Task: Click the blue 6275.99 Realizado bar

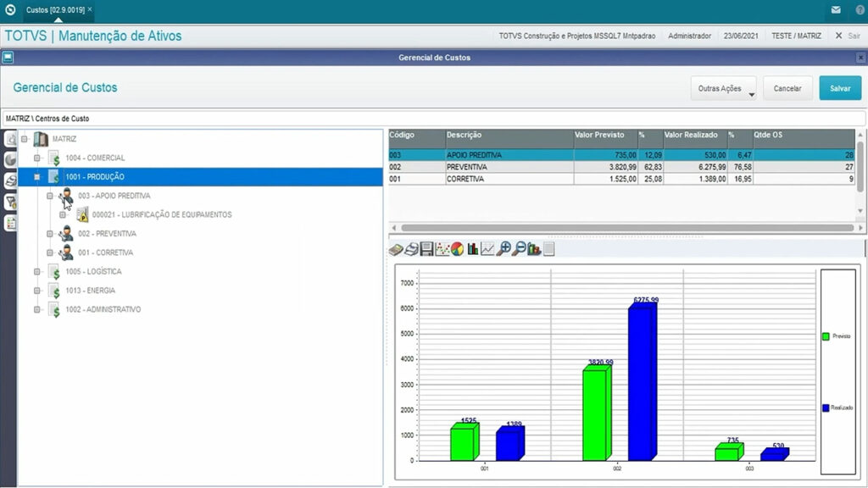Action: point(643,382)
